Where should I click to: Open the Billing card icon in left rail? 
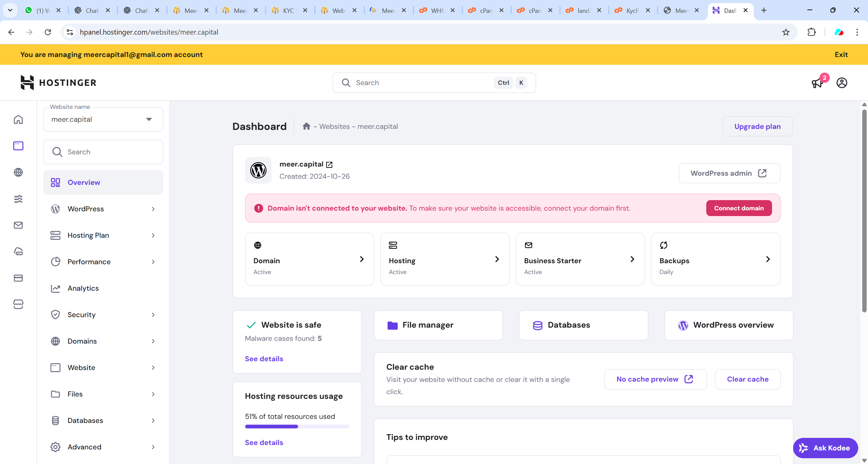tap(18, 278)
